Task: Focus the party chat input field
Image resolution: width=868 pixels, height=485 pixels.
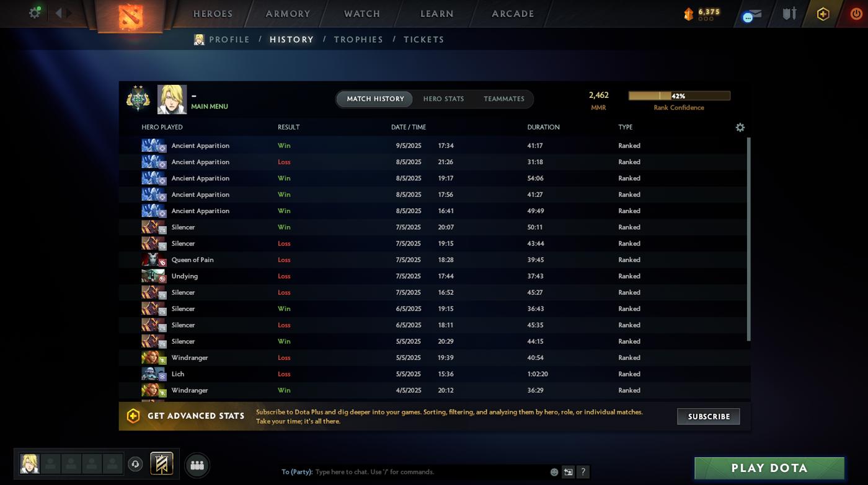Action: pyautogui.click(x=431, y=472)
